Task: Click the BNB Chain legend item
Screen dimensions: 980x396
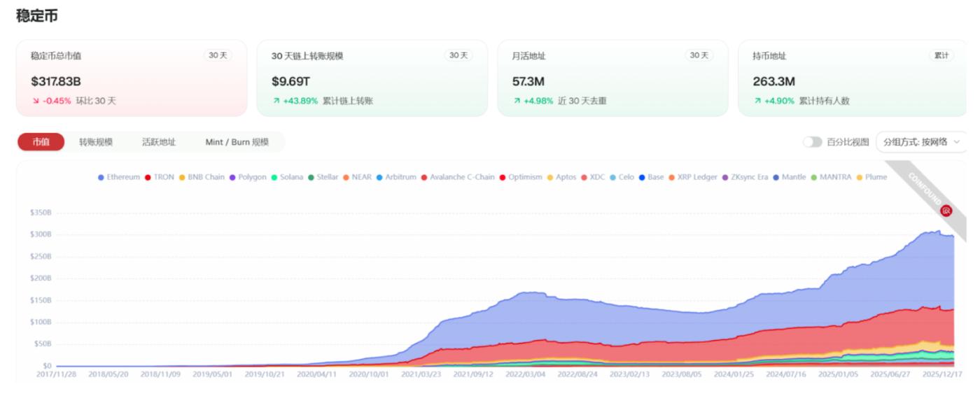Action: click(202, 178)
